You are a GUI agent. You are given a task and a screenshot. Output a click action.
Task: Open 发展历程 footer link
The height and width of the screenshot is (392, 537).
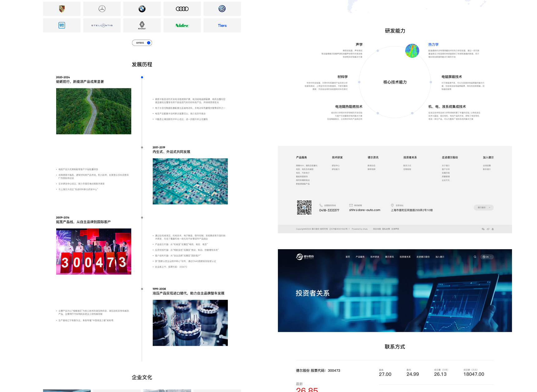446,173
